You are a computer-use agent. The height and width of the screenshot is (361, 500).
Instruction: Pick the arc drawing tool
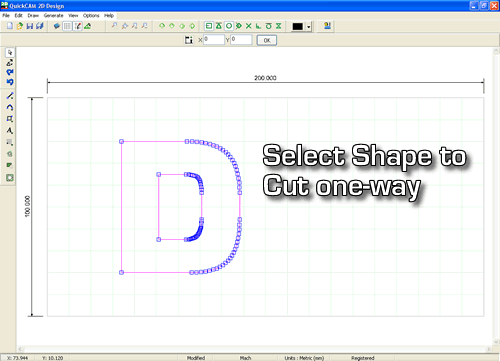10,107
